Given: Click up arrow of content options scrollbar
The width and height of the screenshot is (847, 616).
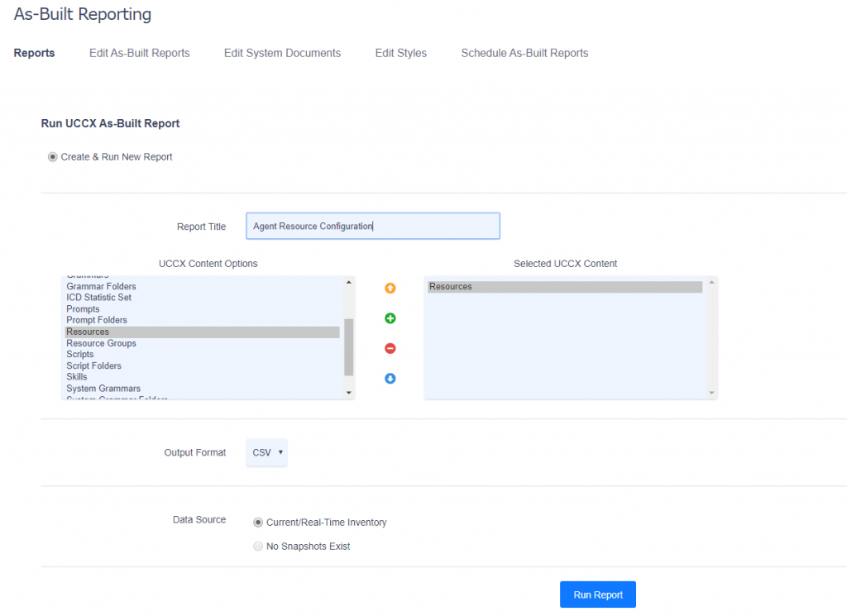Looking at the screenshot, I should pos(349,282).
